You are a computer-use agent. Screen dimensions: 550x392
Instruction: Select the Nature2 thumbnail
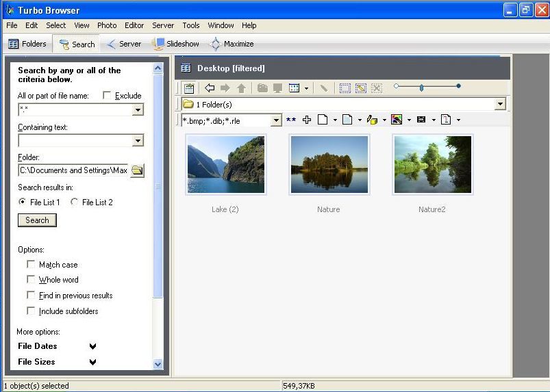click(433, 164)
